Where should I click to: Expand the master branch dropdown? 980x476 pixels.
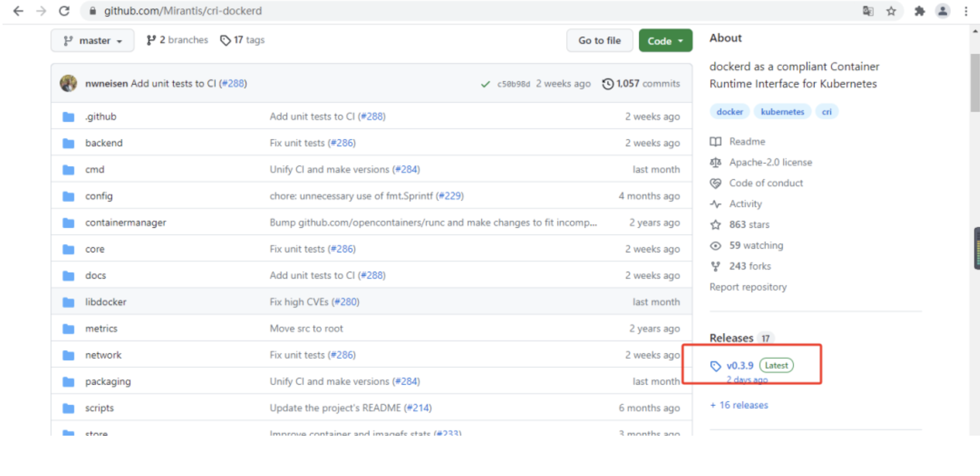92,40
